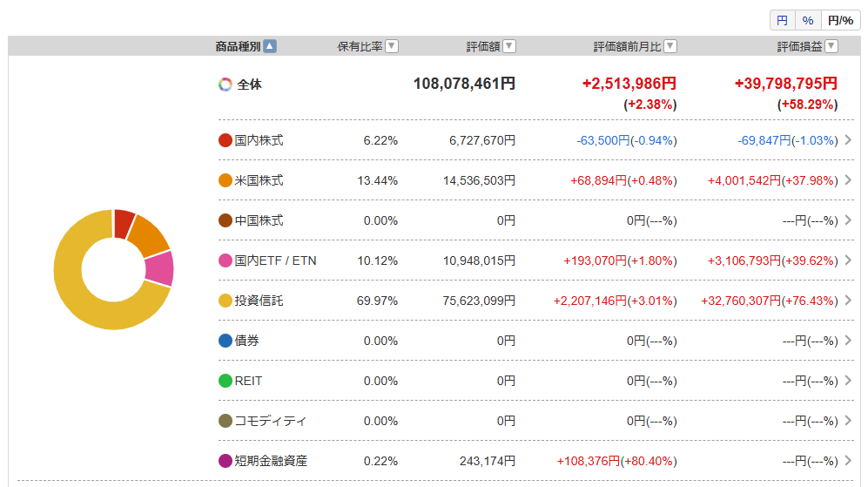Click the red 国内株式 category dot
Image resolution: width=868 pixels, height=487 pixels.
(225, 140)
